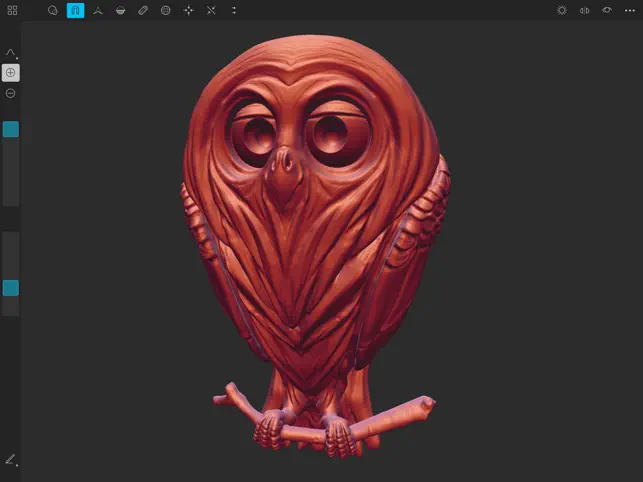Open the sun-shaped lighting settings
Screen dimensions: 643x482
click(x=562, y=10)
